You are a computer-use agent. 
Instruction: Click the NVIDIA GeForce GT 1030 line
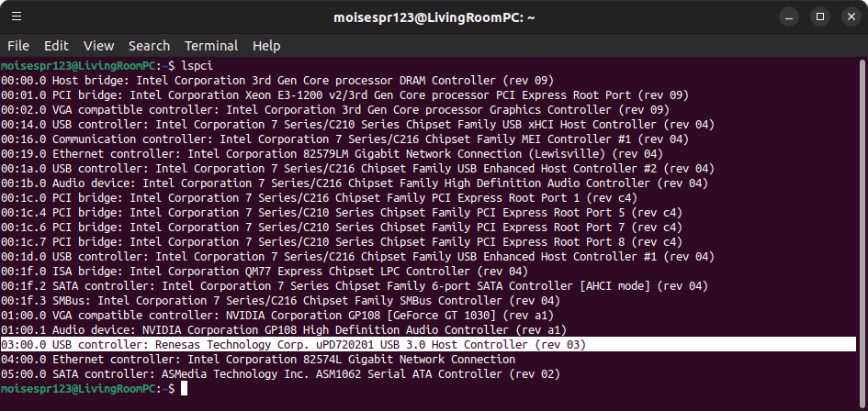(277, 316)
